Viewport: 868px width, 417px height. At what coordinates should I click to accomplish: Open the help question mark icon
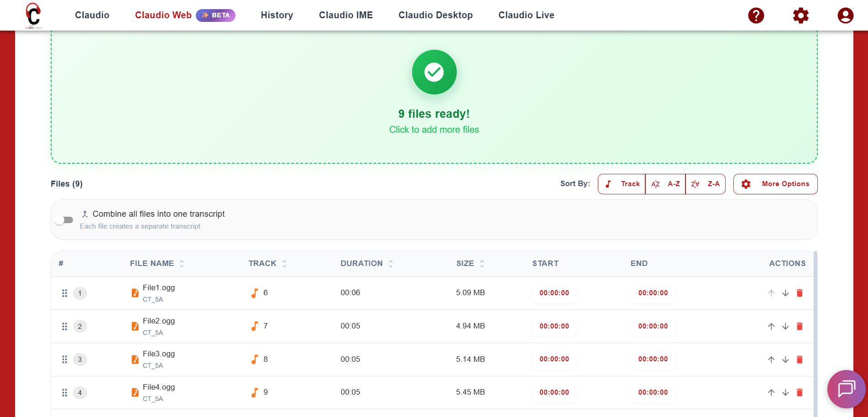tap(756, 16)
